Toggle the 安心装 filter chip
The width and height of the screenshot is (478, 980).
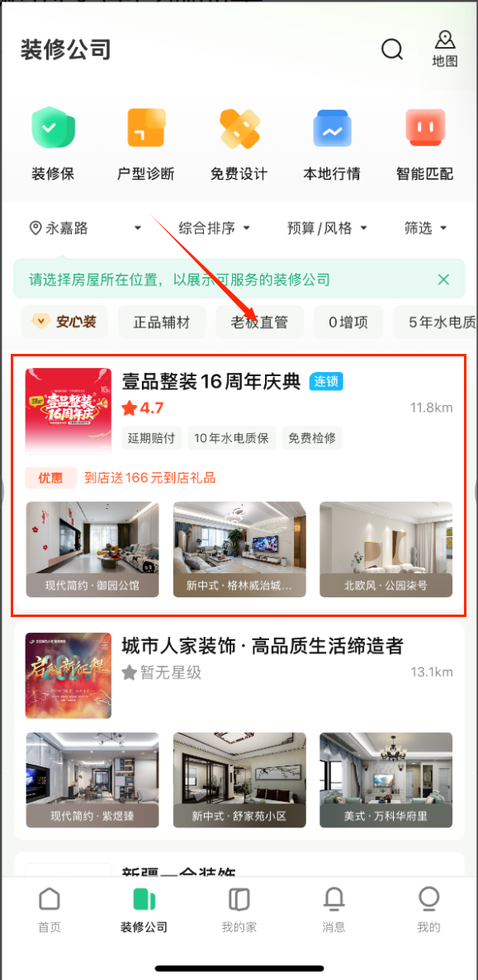click(65, 323)
